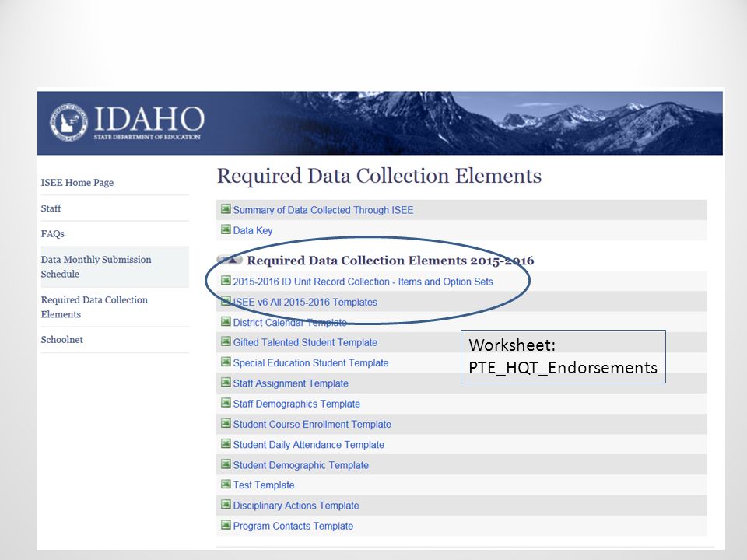Click the Idaho Department of Education seal logo
The width and height of the screenshot is (747, 560).
tap(69, 122)
